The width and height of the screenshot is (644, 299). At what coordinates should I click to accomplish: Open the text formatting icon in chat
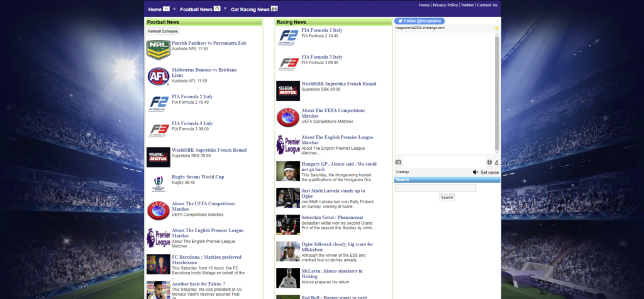pyautogui.click(x=496, y=162)
